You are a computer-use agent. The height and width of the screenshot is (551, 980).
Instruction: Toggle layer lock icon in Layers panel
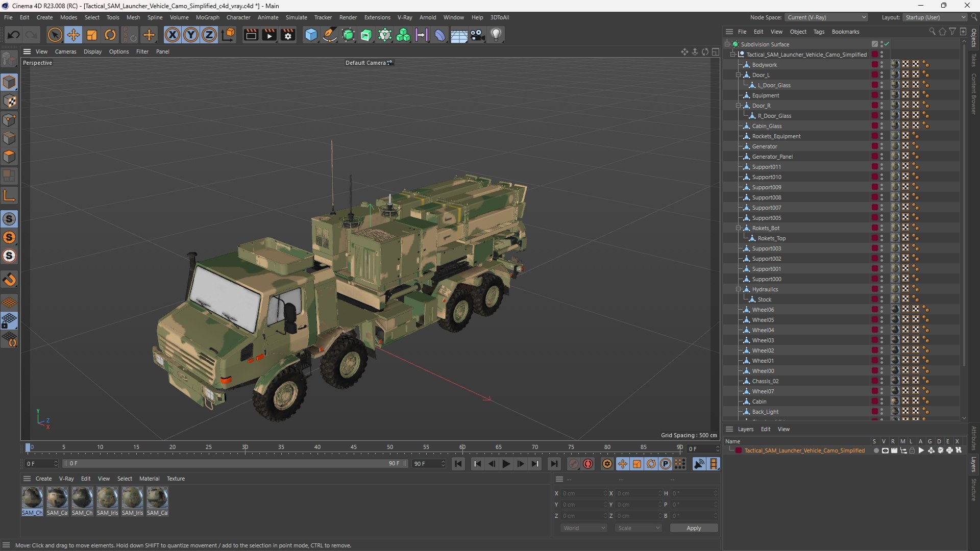(x=912, y=450)
